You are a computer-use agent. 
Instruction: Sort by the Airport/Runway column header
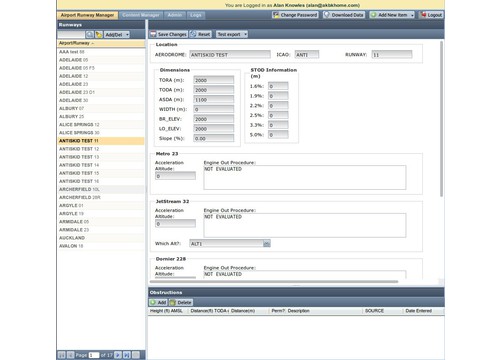(101, 43)
